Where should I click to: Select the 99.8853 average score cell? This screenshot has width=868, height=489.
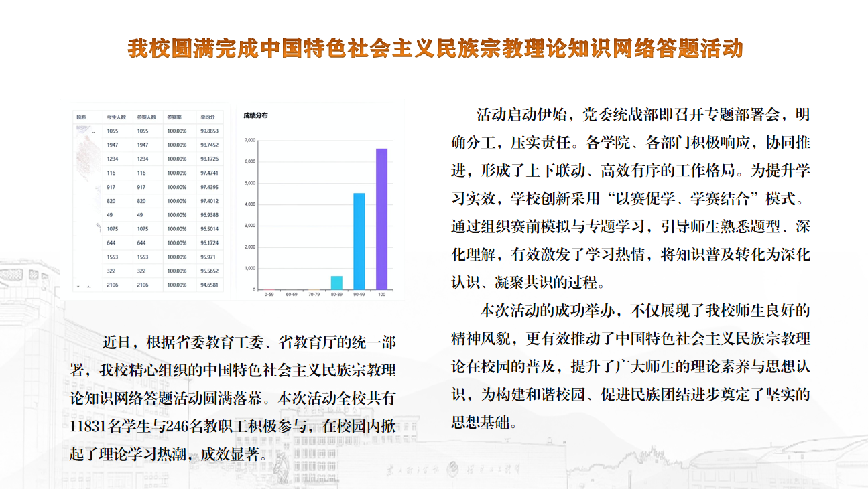point(210,131)
